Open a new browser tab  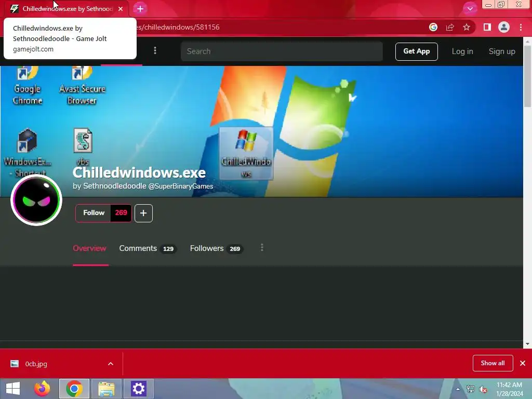(140, 9)
